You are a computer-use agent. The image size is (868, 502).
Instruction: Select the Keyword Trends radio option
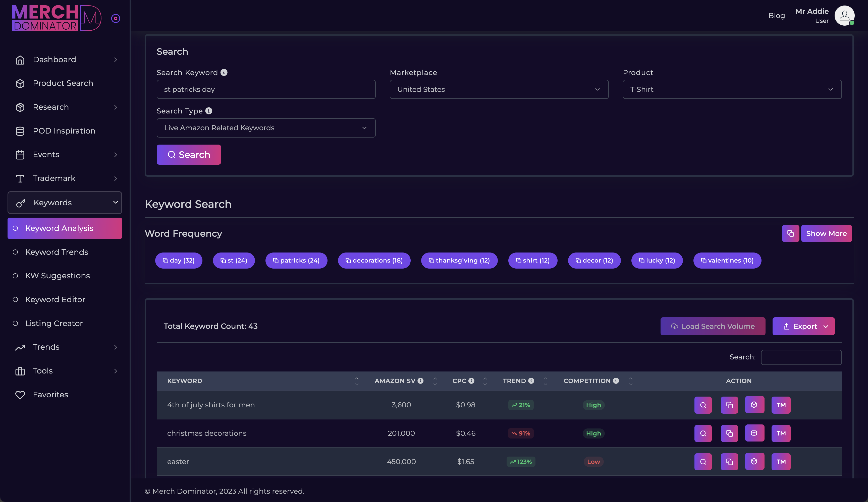(57, 252)
